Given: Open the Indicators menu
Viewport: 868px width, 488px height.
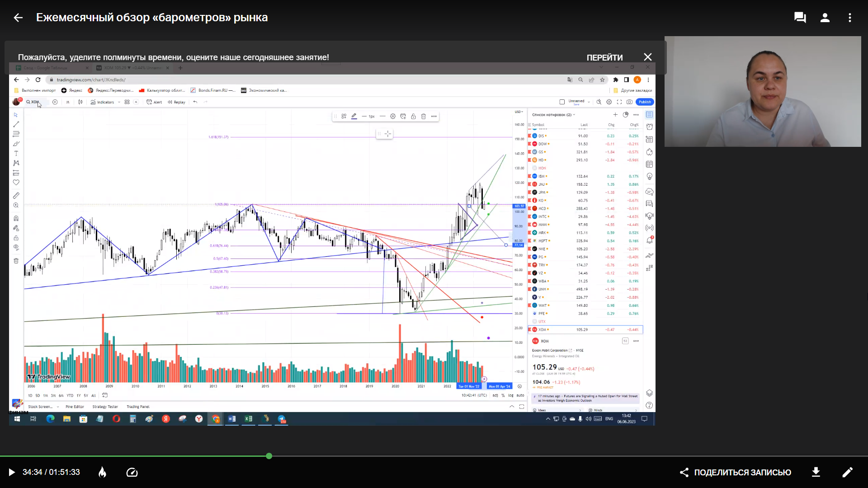Looking at the screenshot, I should coord(102,102).
